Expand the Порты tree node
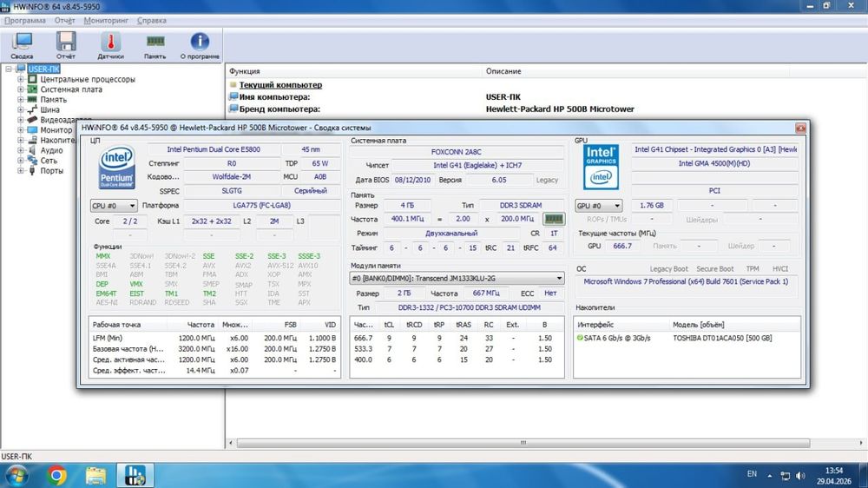The image size is (868, 488). click(x=21, y=170)
